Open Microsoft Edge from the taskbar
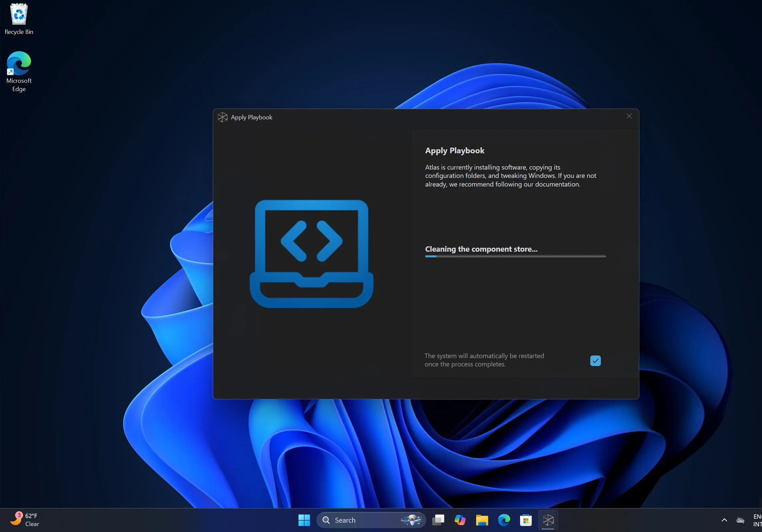Image resolution: width=762 pixels, height=532 pixels. (504, 520)
